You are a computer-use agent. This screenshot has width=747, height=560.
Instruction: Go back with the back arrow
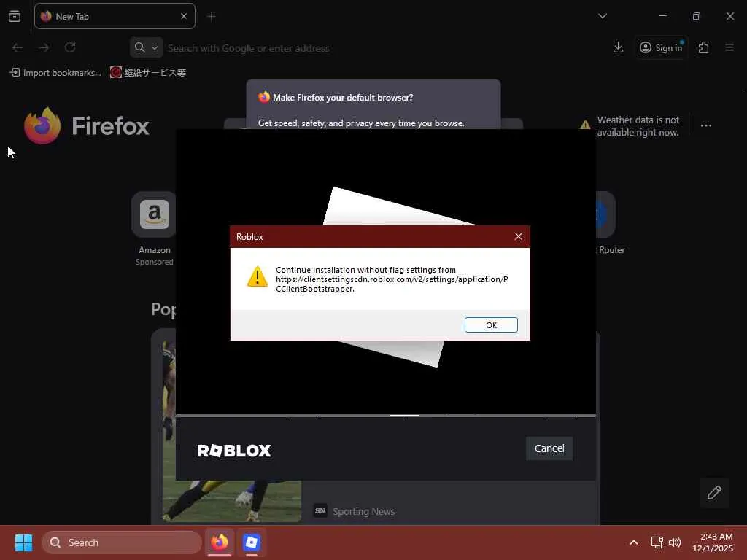click(18, 47)
